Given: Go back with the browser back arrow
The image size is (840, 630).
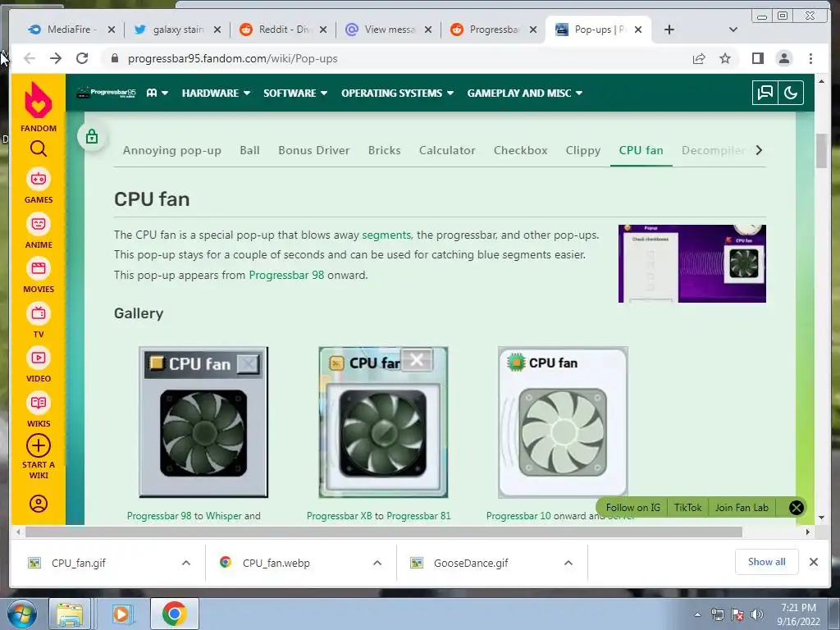Looking at the screenshot, I should tap(30, 58).
